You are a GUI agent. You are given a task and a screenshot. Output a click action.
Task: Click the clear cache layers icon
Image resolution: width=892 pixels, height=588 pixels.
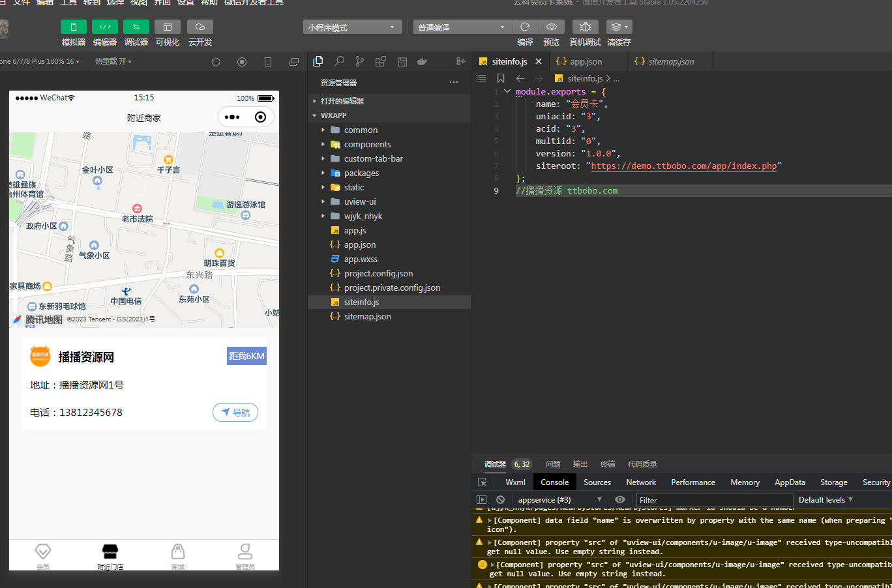(619, 27)
